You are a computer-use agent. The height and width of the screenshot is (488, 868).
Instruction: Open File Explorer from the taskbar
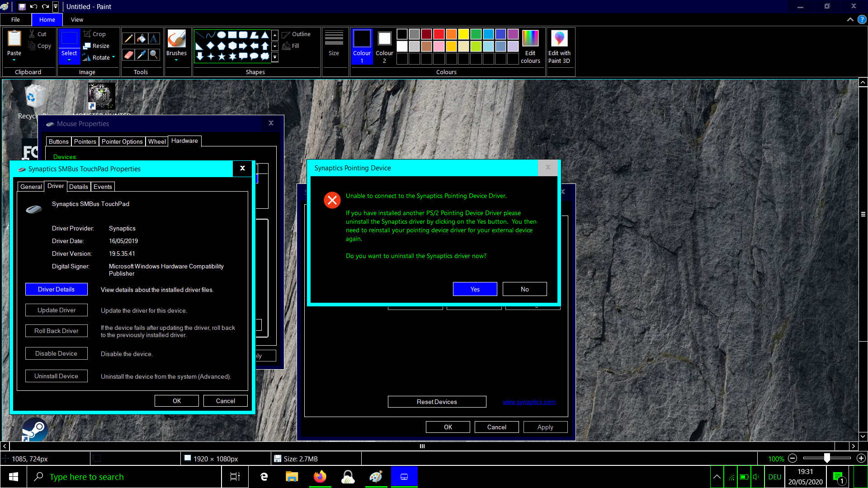coord(292,477)
